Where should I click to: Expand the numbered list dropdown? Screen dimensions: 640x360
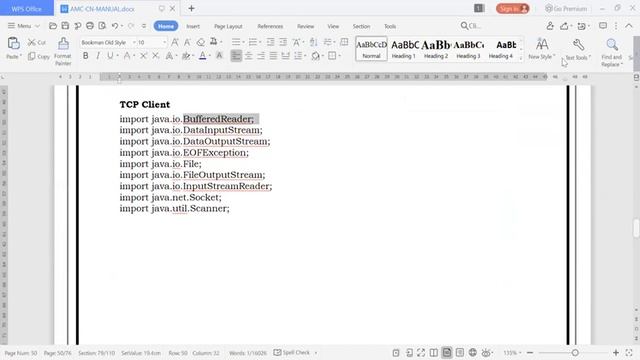[260, 42]
